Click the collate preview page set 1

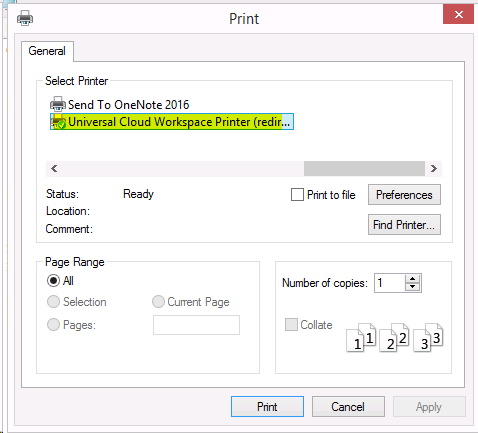[x=361, y=337]
